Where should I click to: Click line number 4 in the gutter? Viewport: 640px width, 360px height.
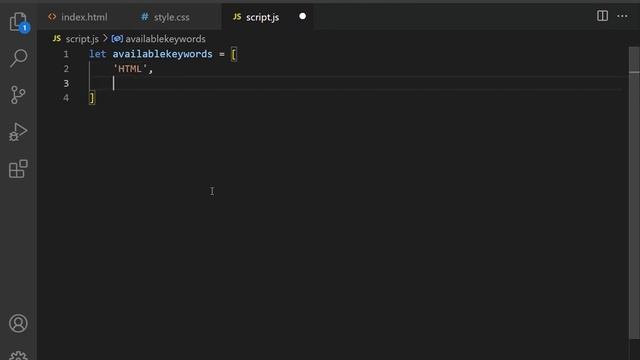click(66, 98)
